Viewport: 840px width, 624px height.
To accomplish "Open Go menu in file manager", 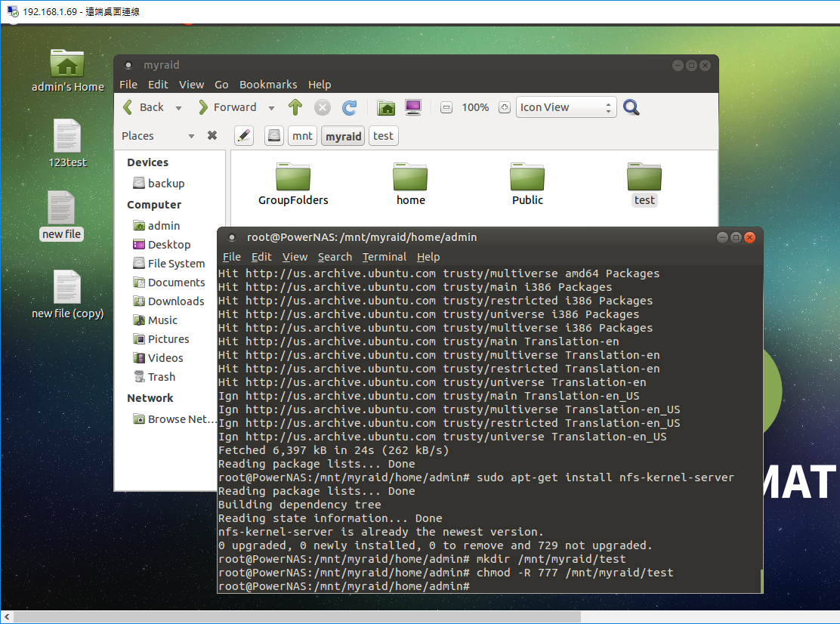I will (x=221, y=85).
